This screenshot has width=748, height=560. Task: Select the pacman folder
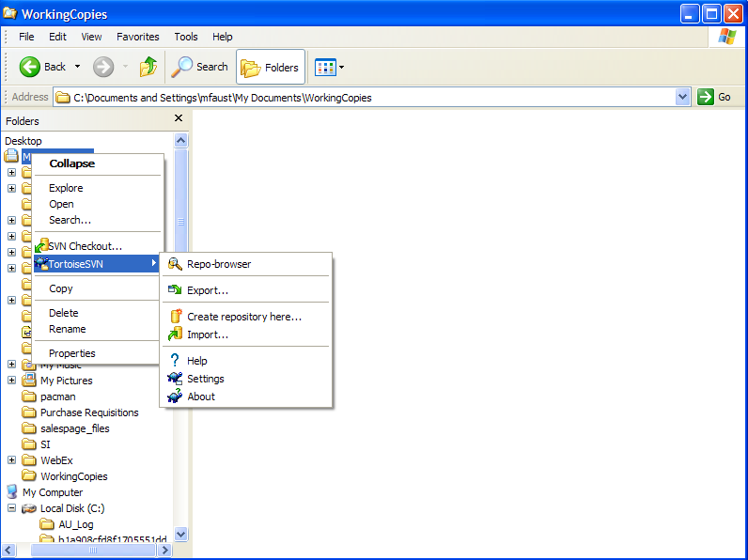pyautogui.click(x=57, y=397)
